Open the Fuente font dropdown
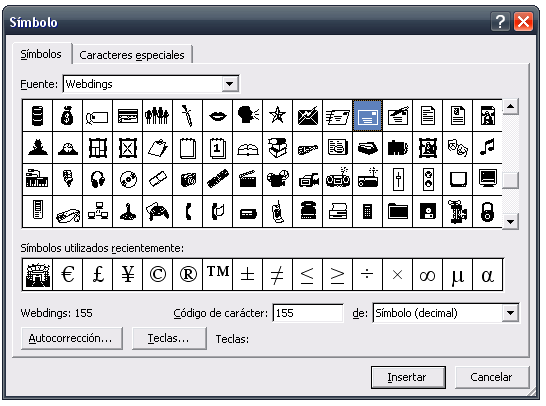The height and width of the screenshot is (406, 546). click(x=230, y=84)
